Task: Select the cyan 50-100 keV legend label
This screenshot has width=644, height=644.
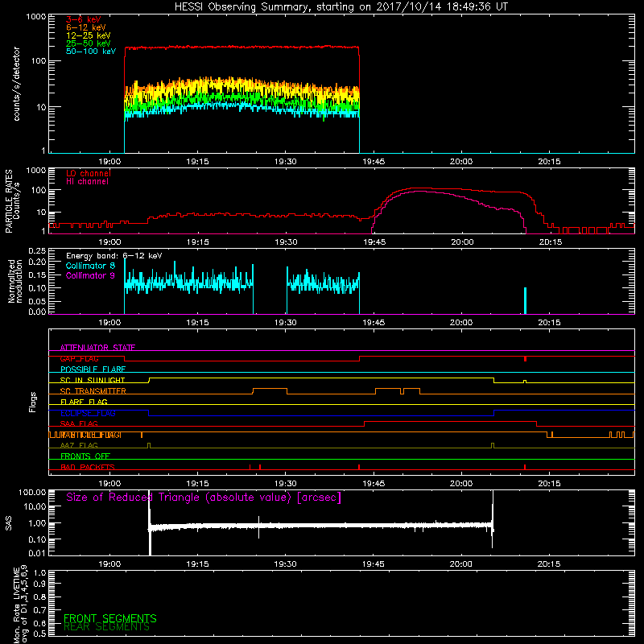Action: (91, 52)
